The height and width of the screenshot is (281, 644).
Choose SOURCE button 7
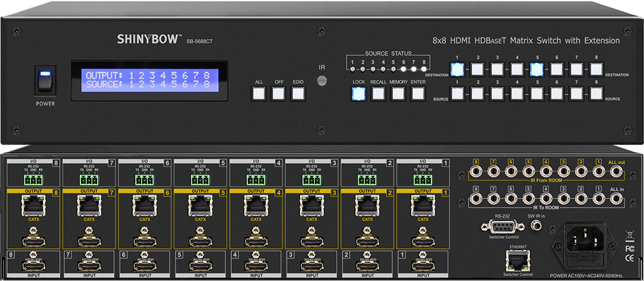point(576,93)
